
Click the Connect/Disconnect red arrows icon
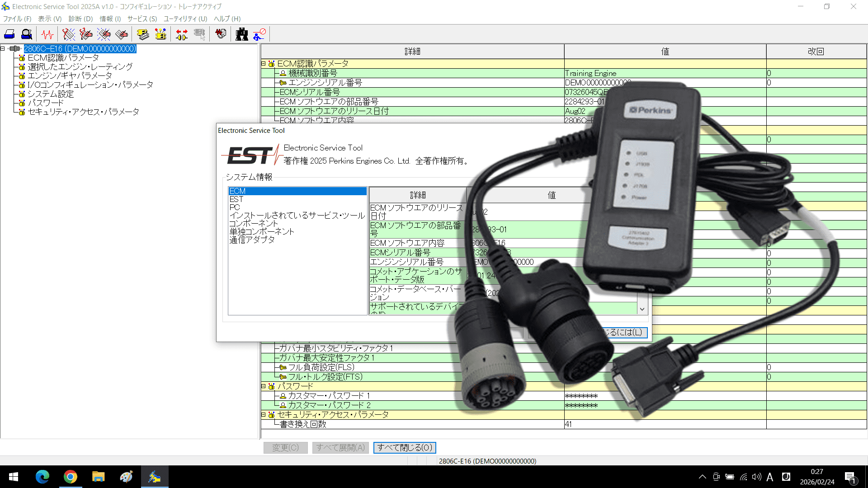pos(182,34)
